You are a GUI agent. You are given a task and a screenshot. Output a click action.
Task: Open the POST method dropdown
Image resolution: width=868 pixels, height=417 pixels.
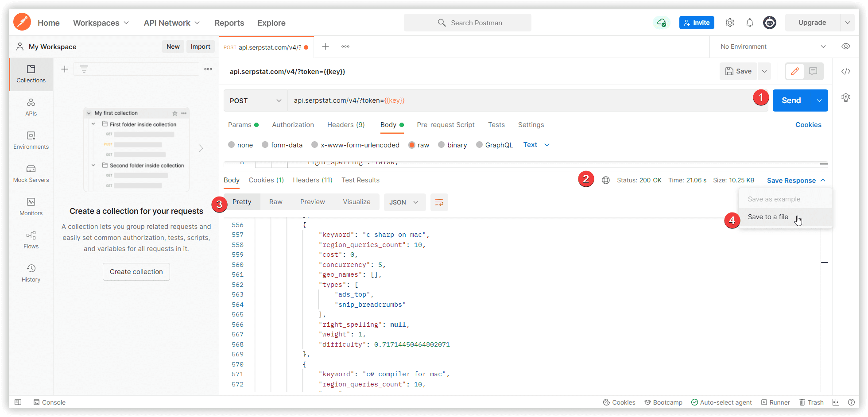pyautogui.click(x=255, y=100)
